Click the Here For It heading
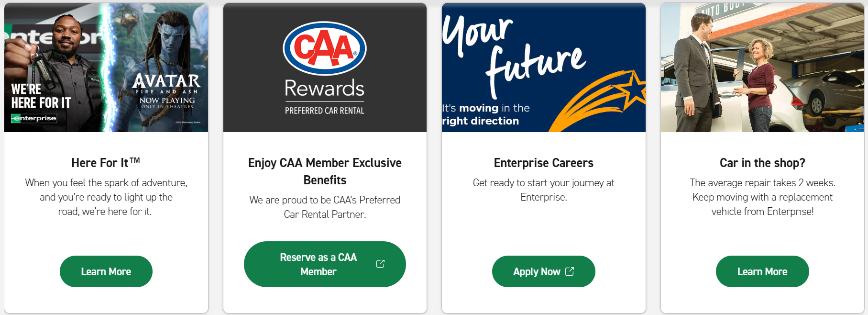Viewport: 868px width, 315px height. point(106,163)
